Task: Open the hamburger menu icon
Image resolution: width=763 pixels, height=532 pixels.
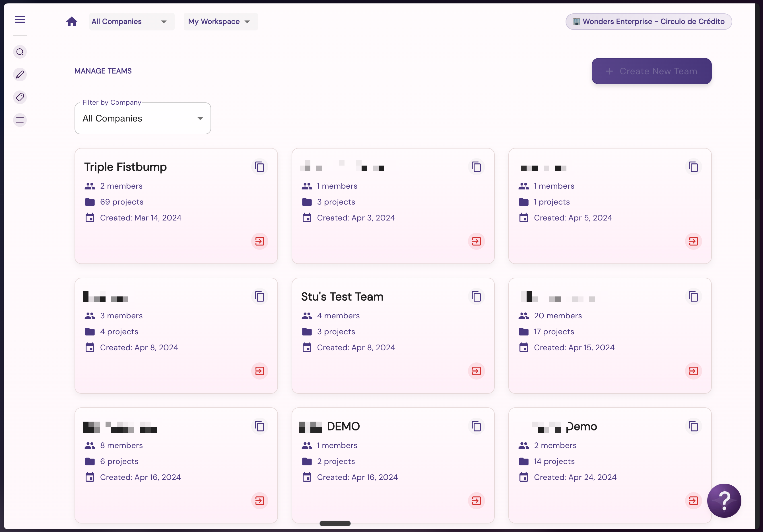Action: pos(20,19)
